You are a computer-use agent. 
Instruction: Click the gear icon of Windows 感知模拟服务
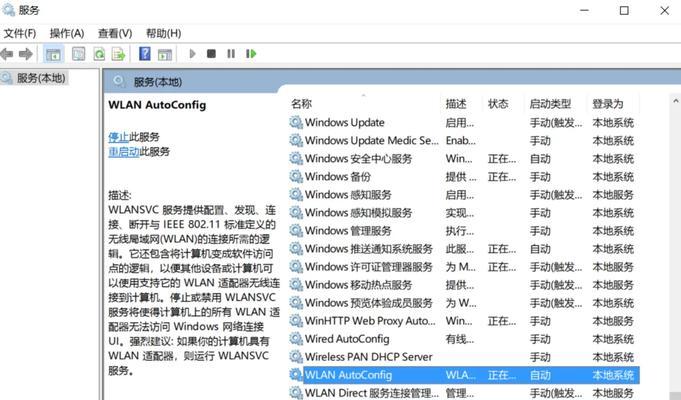[x=296, y=212]
